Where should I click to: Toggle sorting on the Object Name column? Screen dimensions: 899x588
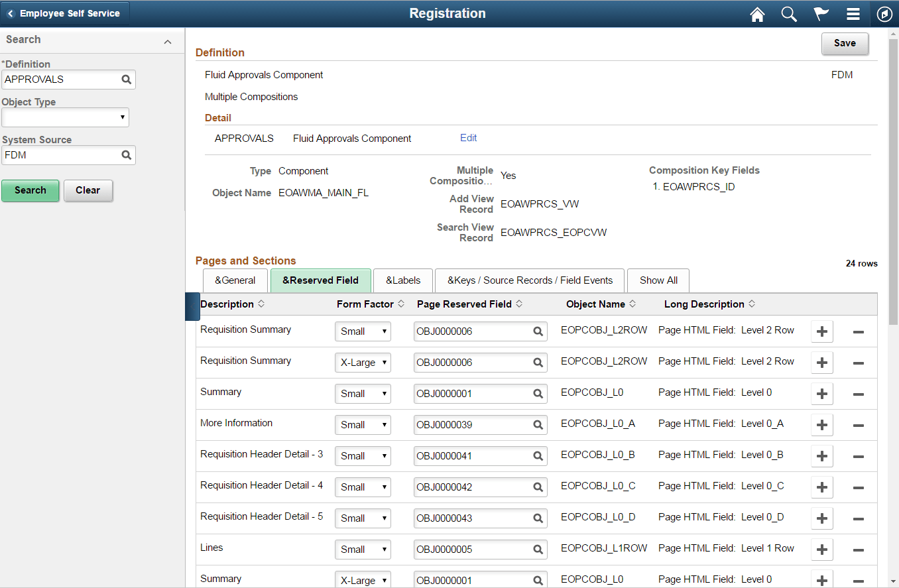pyautogui.click(x=632, y=304)
